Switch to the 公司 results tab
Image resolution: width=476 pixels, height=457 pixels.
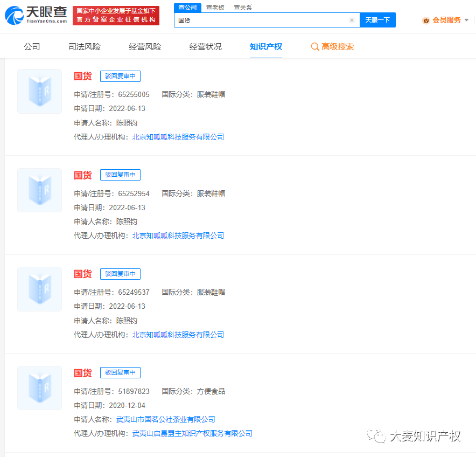32,46
